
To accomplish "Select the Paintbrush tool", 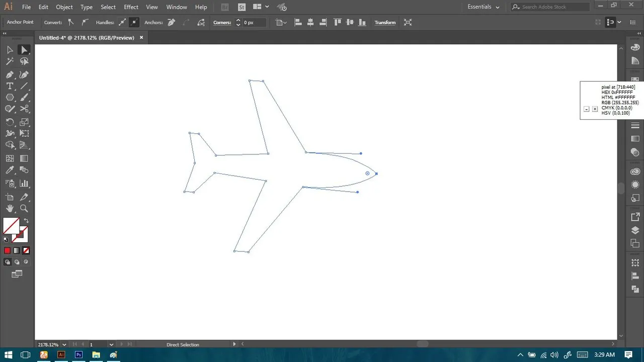I will [x=24, y=98].
